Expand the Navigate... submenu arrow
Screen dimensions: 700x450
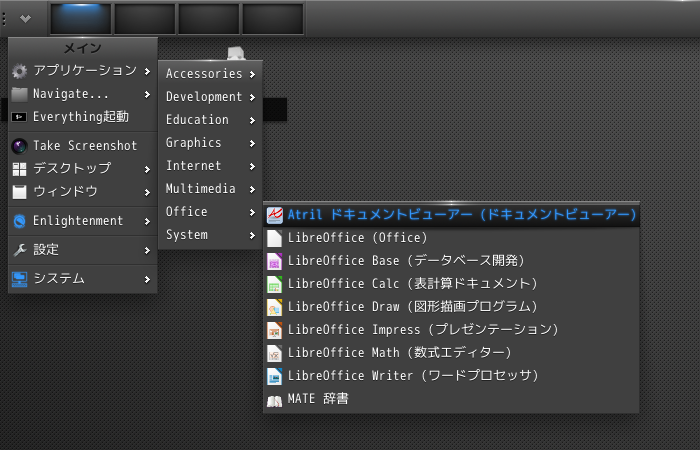[x=147, y=95]
